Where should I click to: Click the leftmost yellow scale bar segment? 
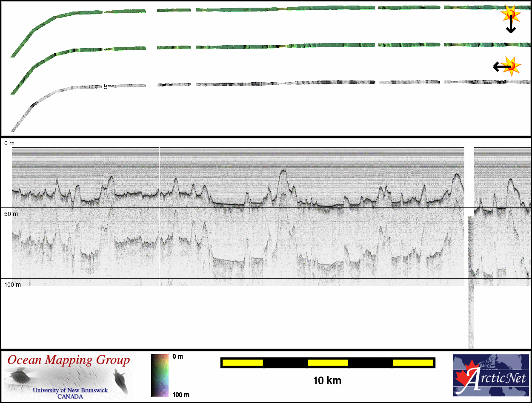pos(242,363)
